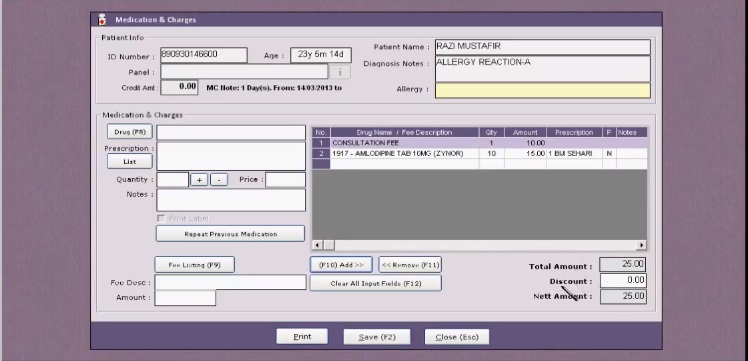This screenshot has height=361, width=748.
Task: Decrease quantity with the minus button
Action: (x=219, y=180)
